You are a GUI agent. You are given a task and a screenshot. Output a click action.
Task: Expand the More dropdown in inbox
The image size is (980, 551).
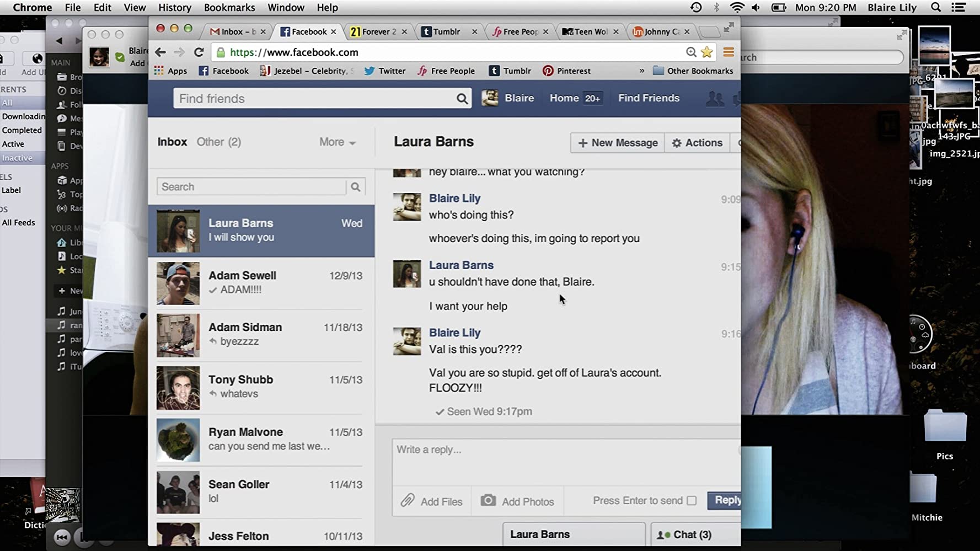coord(338,142)
